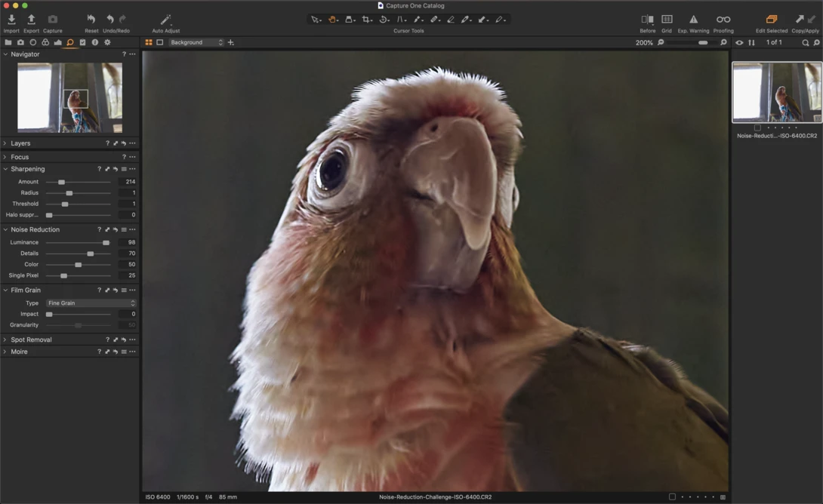Select the parrot thumbnail in browser
Image resolution: width=823 pixels, height=504 pixels.
(777, 92)
